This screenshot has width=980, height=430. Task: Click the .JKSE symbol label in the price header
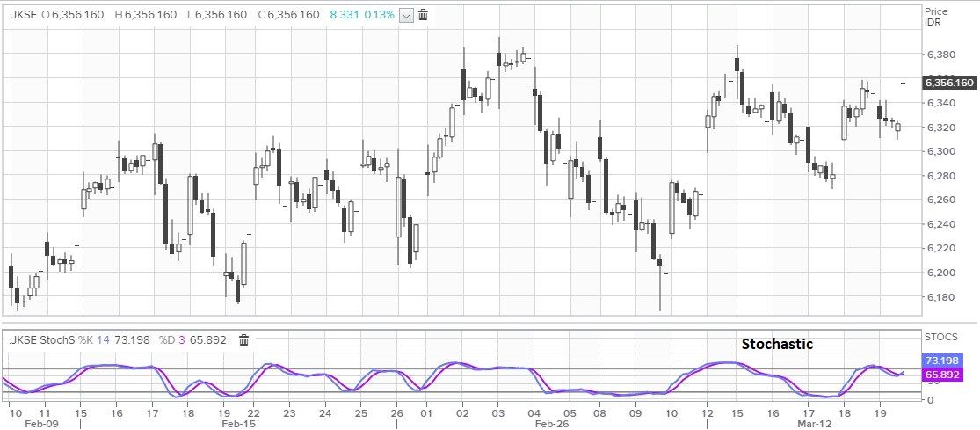[x=21, y=15]
